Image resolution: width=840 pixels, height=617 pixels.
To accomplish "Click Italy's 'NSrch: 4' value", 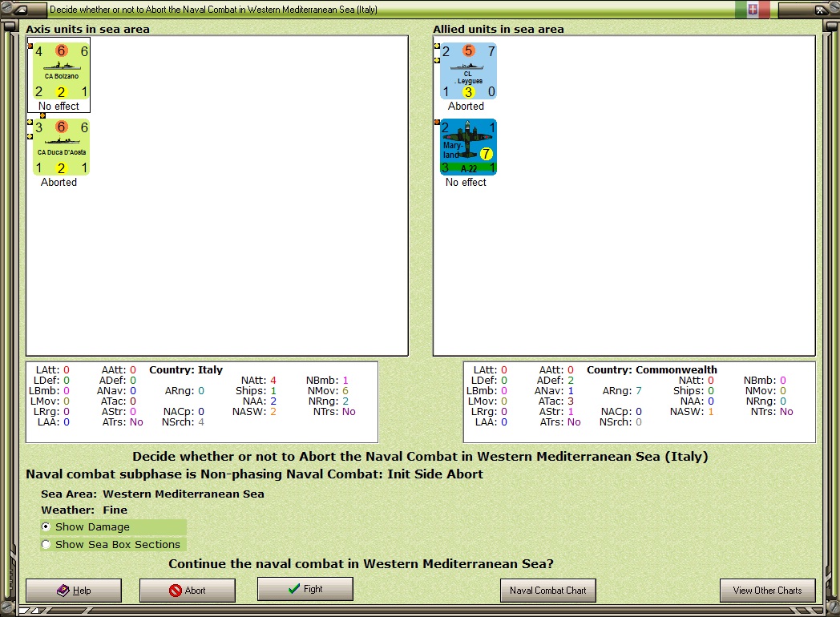I will click(x=184, y=422).
